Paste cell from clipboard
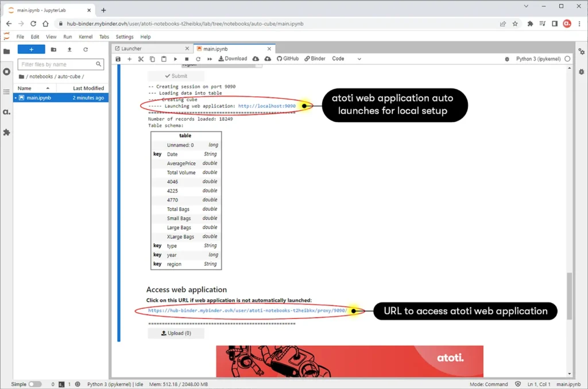 point(164,59)
